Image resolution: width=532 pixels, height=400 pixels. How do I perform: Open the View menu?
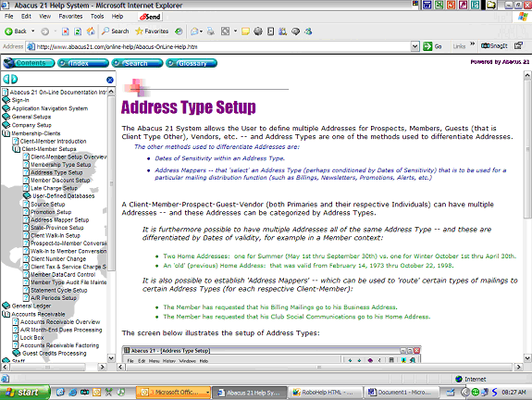[x=44, y=17]
